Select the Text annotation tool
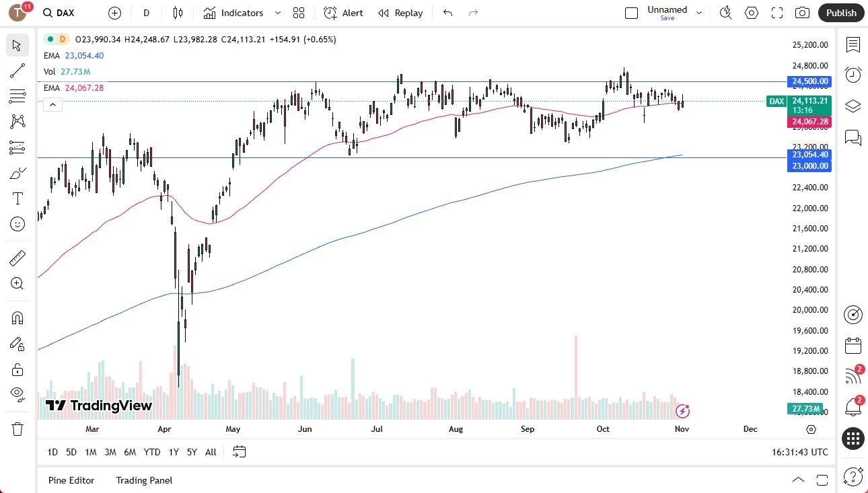The height and width of the screenshot is (493, 868). coord(17,198)
